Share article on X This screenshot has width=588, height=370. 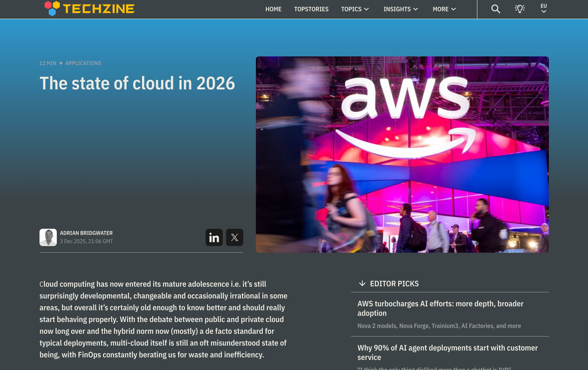[x=234, y=237]
